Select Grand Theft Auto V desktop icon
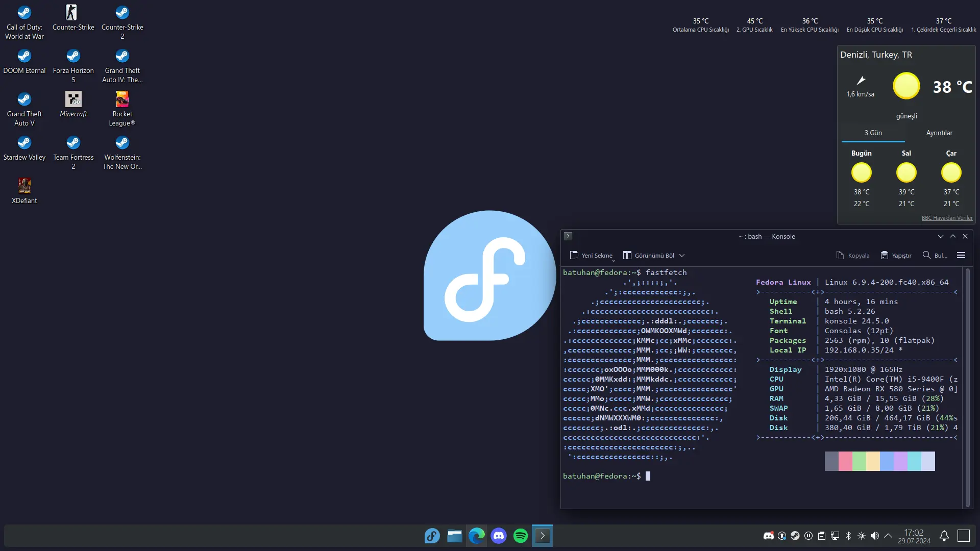980x551 pixels. tap(24, 109)
